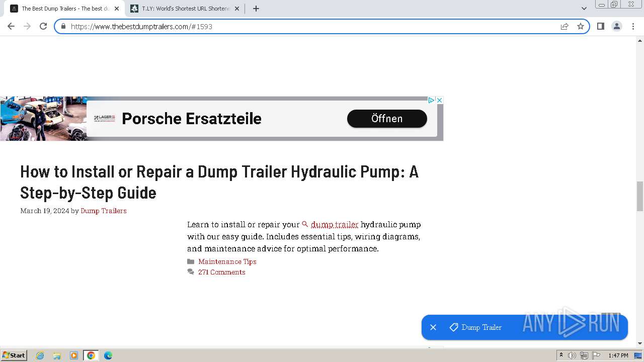Open the AdChoices info icon on the ad

(431, 100)
